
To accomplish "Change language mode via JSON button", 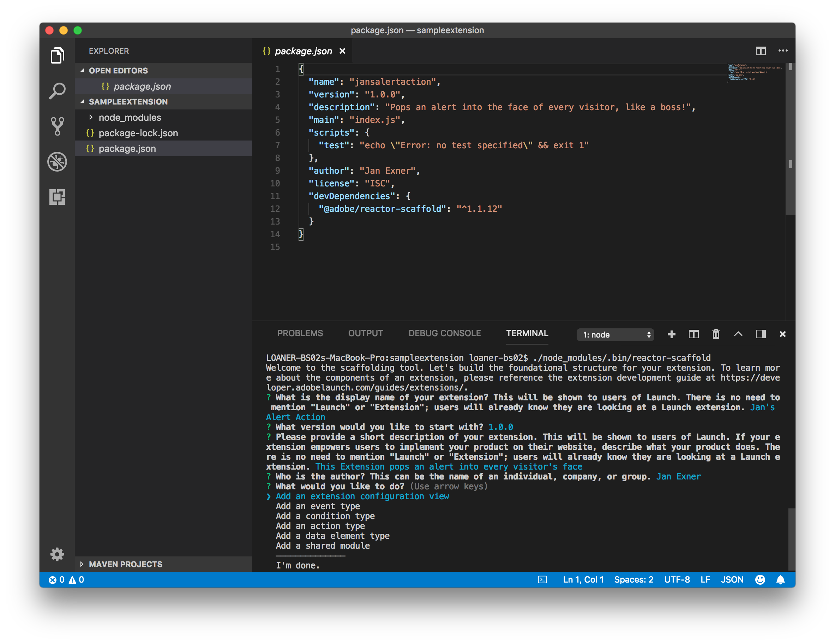I will pos(732,580).
